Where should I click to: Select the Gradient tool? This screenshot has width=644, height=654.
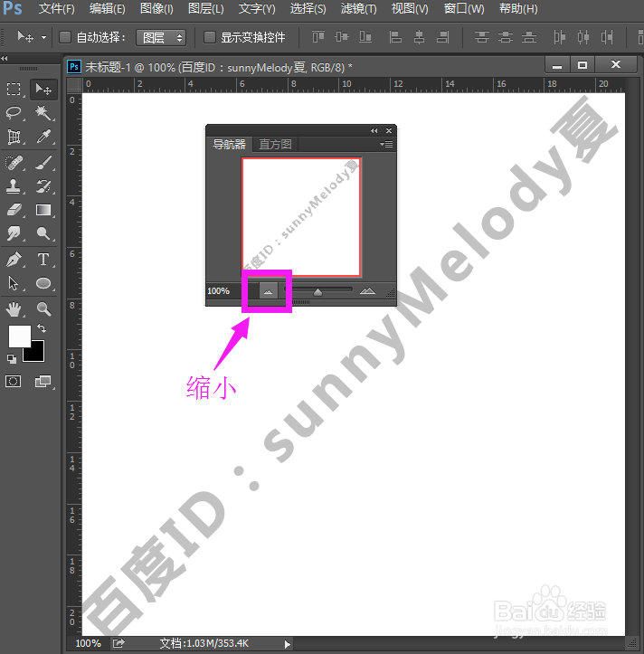pyautogui.click(x=43, y=210)
